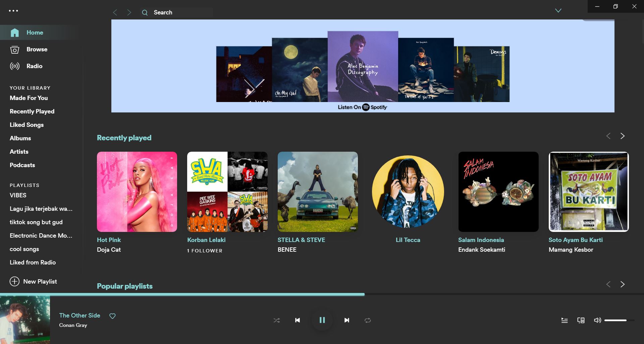The width and height of the screenshot is (644, 344).
Task: Show previous Popular playlists
Action: (x=608, y=284)
